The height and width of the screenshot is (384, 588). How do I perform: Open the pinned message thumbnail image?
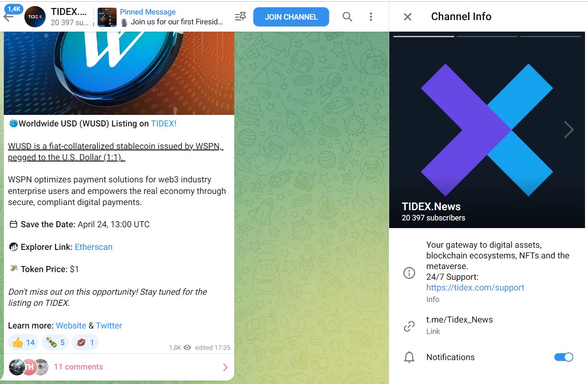point(107,17)
